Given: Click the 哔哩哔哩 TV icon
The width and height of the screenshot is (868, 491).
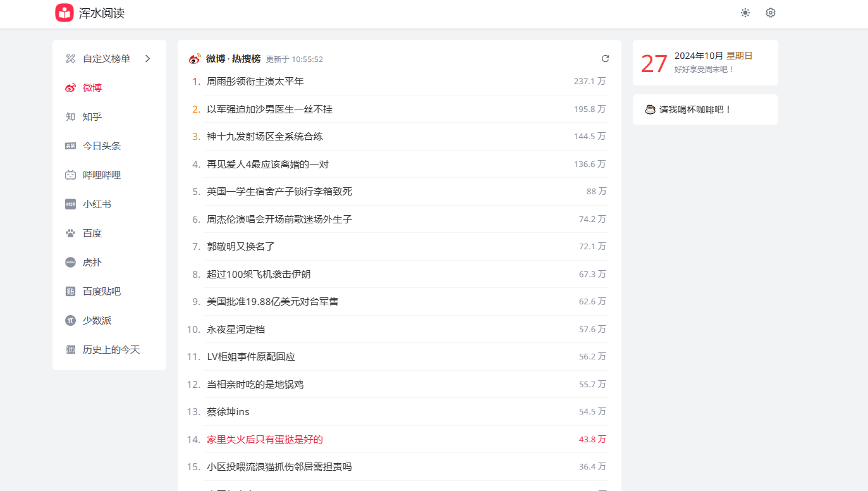Looking at the screenshot, I should pyautogui.click(x=70, y=175).
